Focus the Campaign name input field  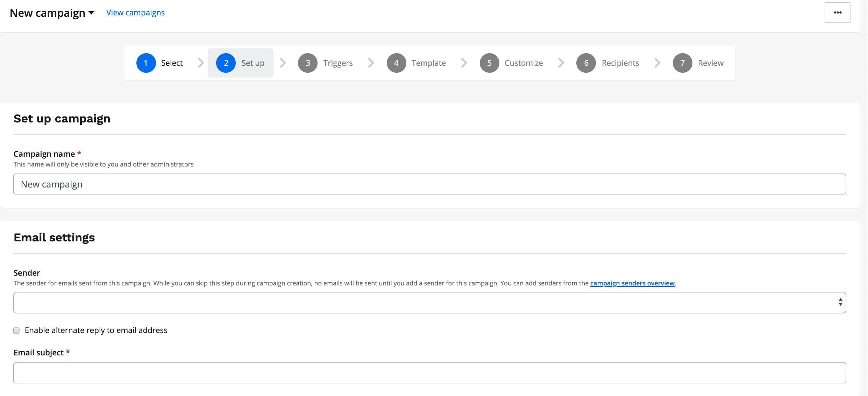point(429,184)
